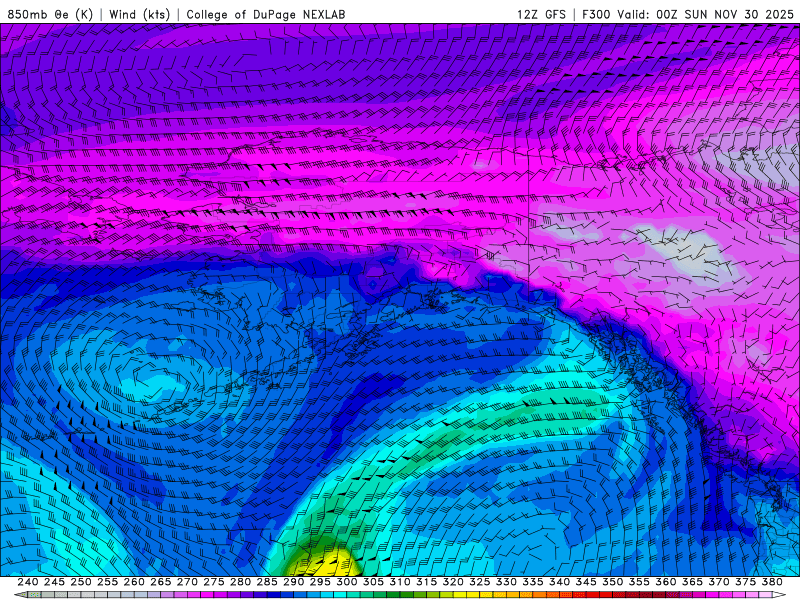Click the 250 scale label

coord(81,582)
